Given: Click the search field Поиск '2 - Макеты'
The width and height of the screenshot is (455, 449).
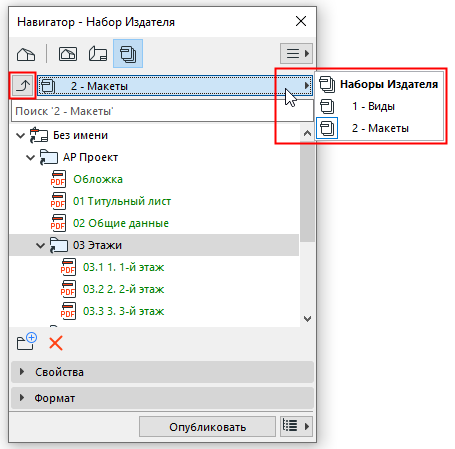Looking at the screenshot, I should pyautogui.click(x=162, y=111).
